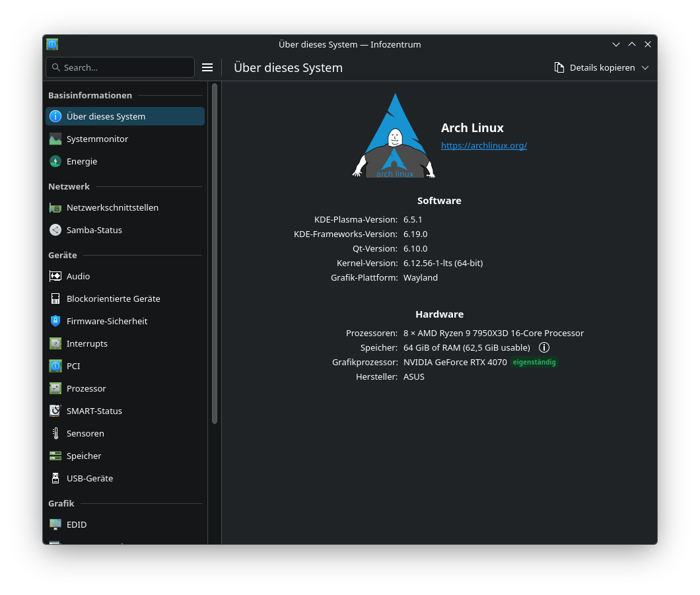700x595 pixels.
Task: Click the Über dieses System info icon
Action: pyautogui.click(x=55, y=116)
